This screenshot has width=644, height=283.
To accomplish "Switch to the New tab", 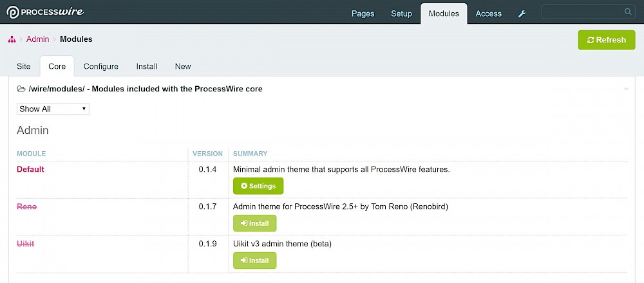I will [x=183, y=66].
